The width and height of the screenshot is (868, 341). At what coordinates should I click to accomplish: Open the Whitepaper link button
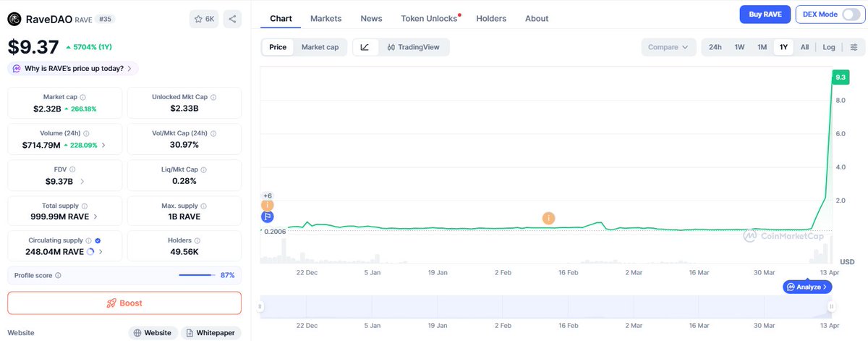[x=210, y=333]
